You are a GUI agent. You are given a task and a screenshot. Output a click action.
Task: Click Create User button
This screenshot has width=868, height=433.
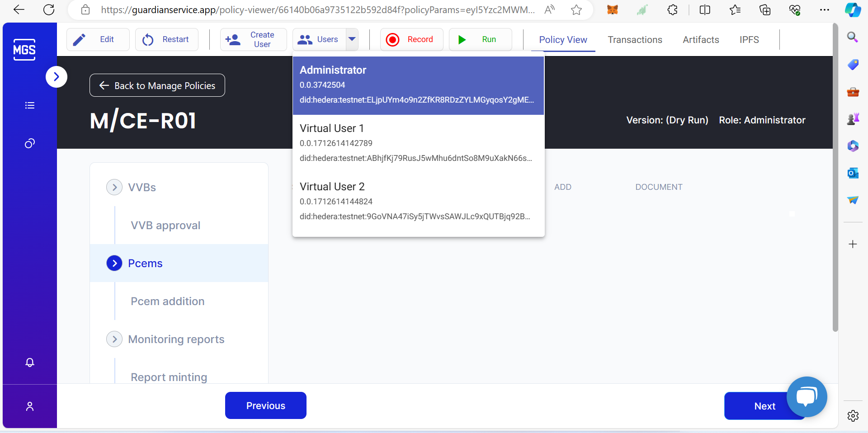tap(254, 39)
